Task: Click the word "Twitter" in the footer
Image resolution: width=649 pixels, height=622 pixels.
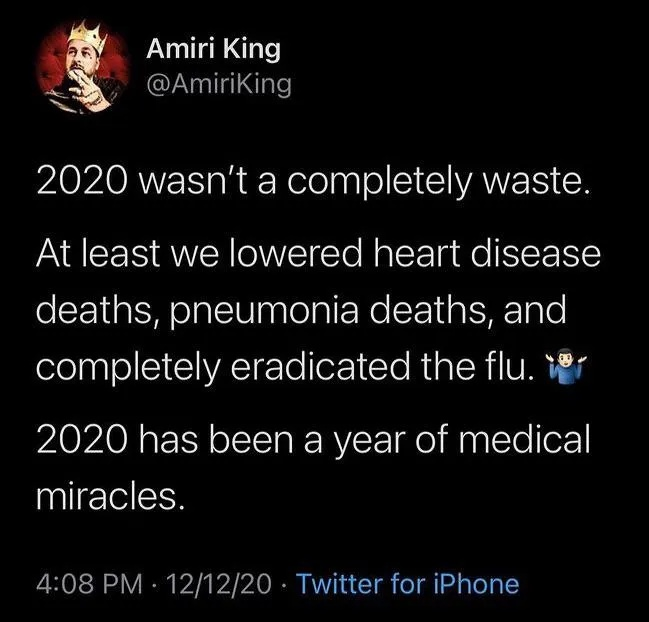Action: point(339,583)
